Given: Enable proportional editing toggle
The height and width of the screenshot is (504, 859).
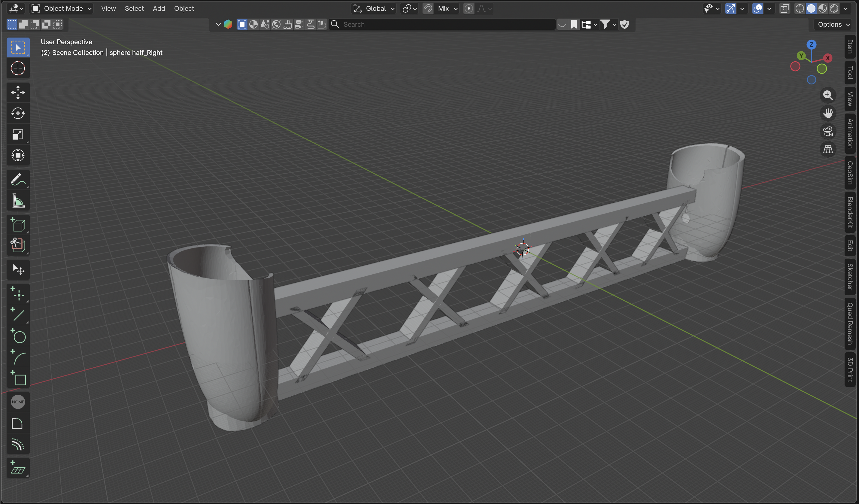Looking at the screenshot, I should 469,8.
